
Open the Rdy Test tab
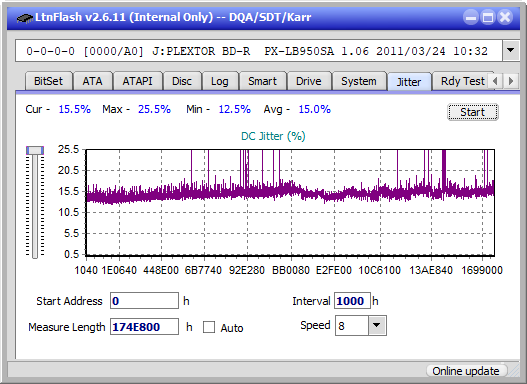[x=462, y=81]
